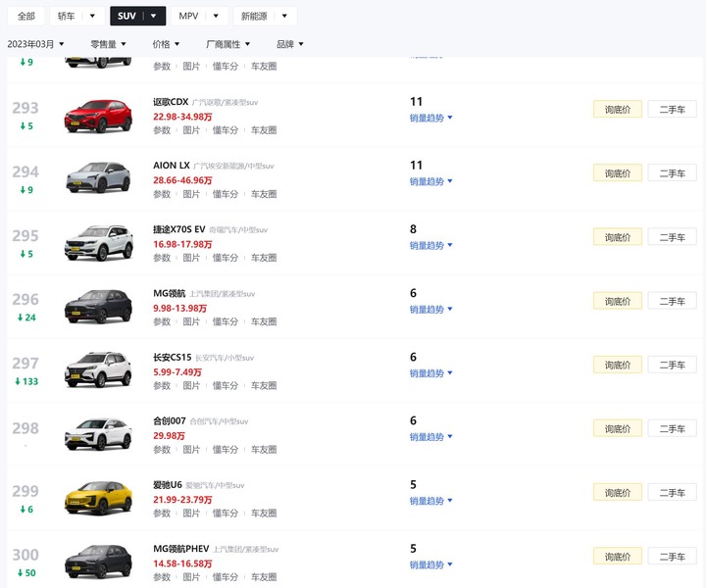Click 二手车 for MG领航 9.98-13.98万
706x588 pixels.
673,301
